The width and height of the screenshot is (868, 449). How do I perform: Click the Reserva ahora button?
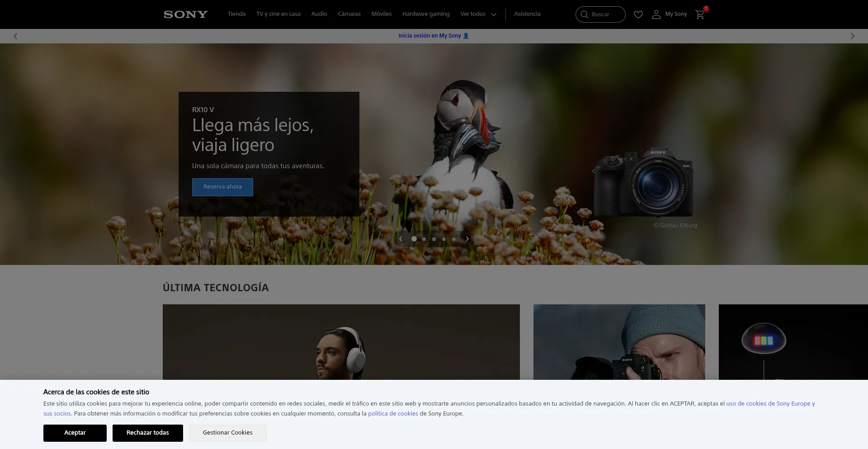coord(222,187)
